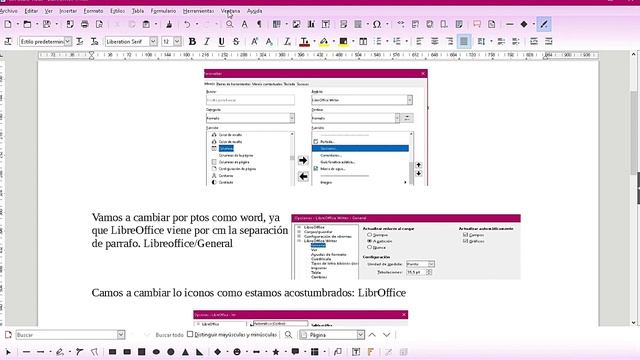This screenshot has width=640, height=360.
Task: Open Find and Replace magnifier icon
Action: click(230, 24)
